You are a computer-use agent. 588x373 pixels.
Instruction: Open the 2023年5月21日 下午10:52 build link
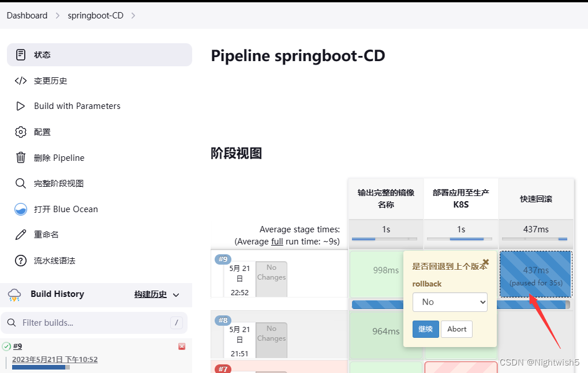click(x=55, y=360)
